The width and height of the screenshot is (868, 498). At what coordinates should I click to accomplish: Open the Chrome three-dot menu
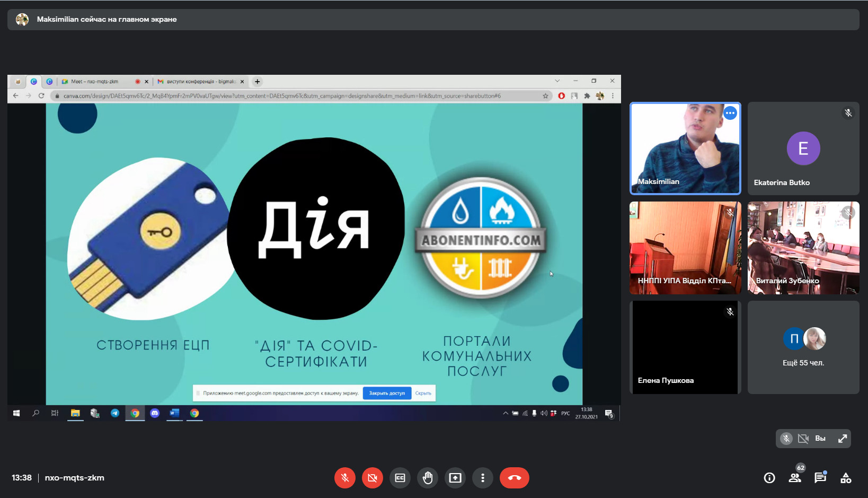[x=613, y=96]
